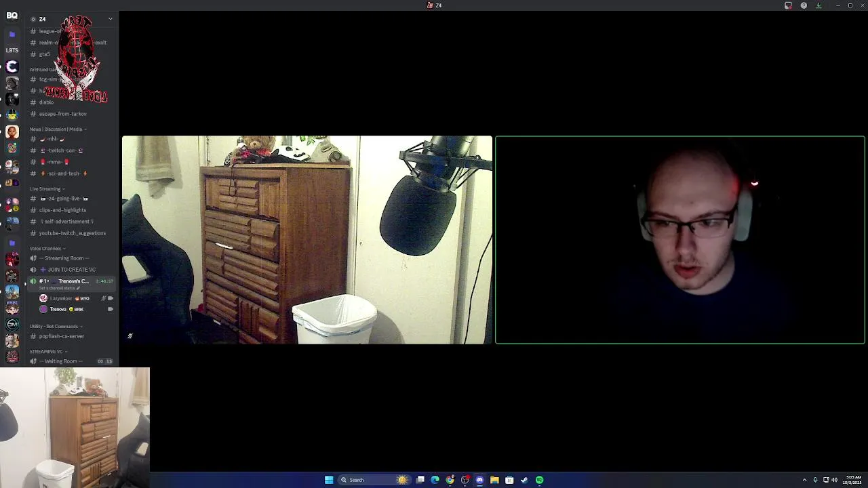Open Task View on taskbar
This screenshot has width=868, height=488.
coord(420,480)
